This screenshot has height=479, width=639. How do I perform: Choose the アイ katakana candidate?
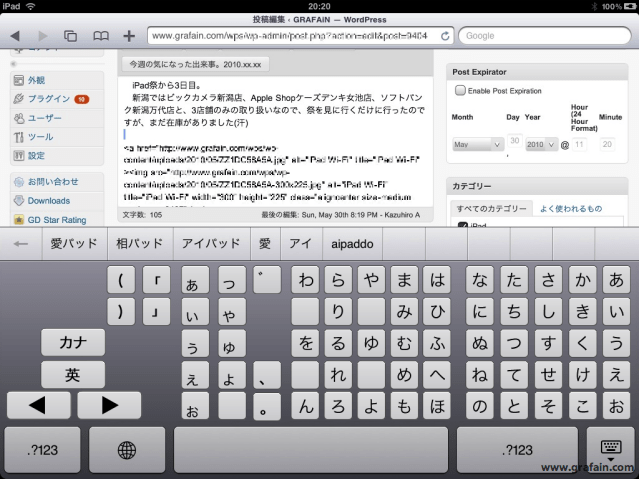click(301, 244)
